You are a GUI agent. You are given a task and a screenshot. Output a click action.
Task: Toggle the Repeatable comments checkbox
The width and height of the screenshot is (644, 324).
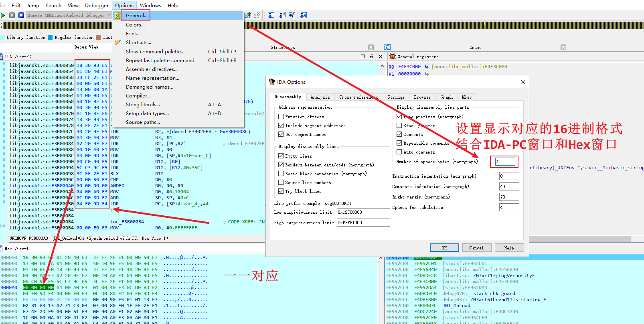coord(399,143)
